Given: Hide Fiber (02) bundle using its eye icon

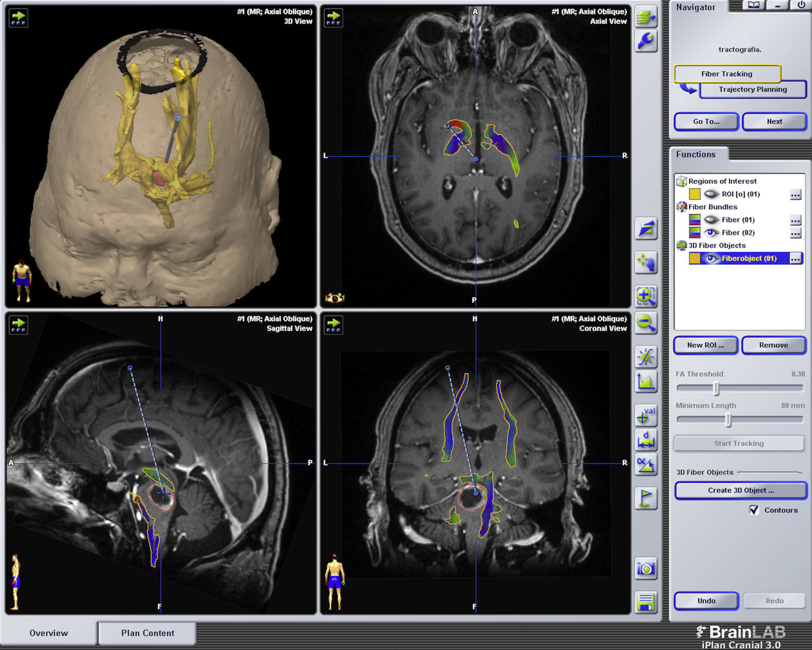Looking at the screenshot, I should pyautogui.click(x=712, y=233).
